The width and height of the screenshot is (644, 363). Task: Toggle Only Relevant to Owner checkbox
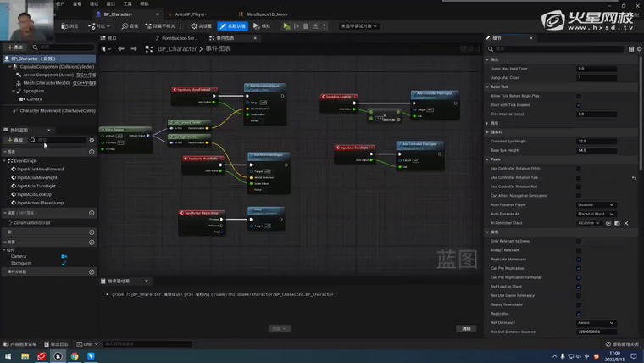pyautogui.click(x=579, y=242)
